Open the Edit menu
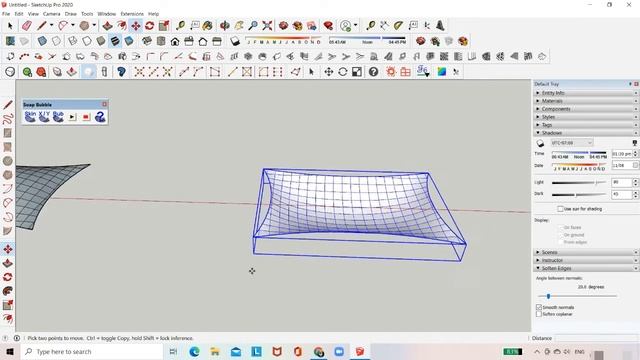 (19, 14)
